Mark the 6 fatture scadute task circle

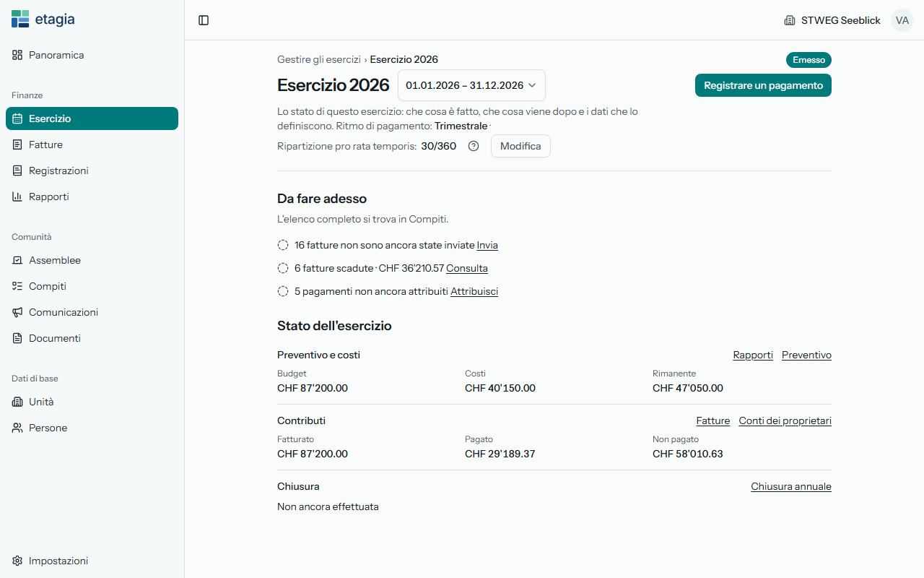283,268
